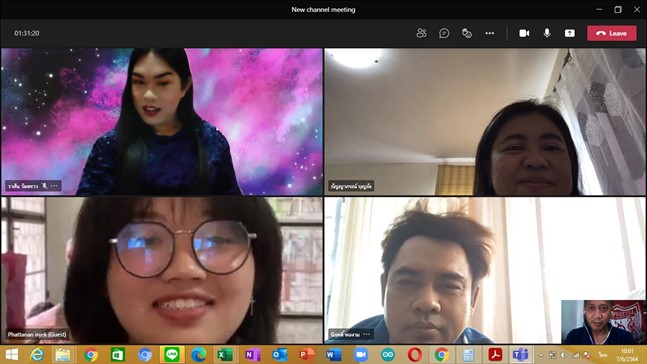
Task: Open More actions ellipsis in meeting toolbar
Action: click(x=489, y=33)
